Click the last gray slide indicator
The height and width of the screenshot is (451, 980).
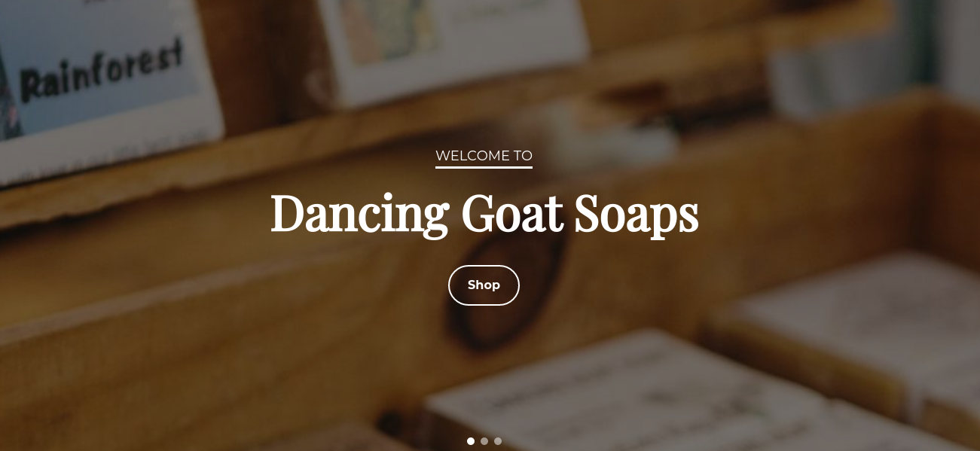[498, 441]
